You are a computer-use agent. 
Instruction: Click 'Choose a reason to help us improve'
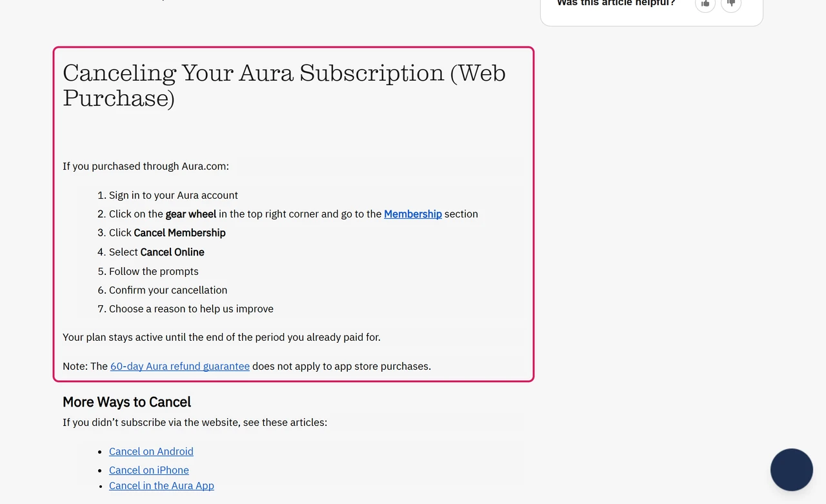click(x=191, y=309)
